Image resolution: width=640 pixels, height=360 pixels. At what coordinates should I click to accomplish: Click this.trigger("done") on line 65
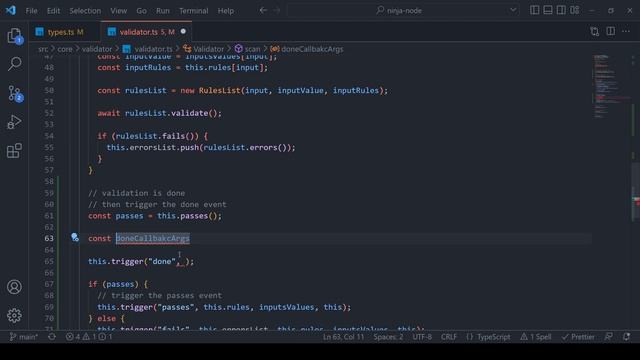(x=141, y=261)
